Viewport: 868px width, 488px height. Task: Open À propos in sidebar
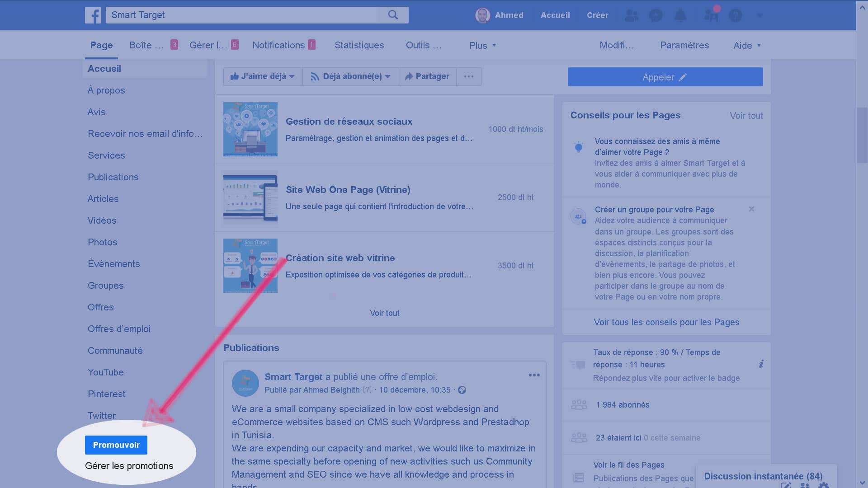[106, 90]
